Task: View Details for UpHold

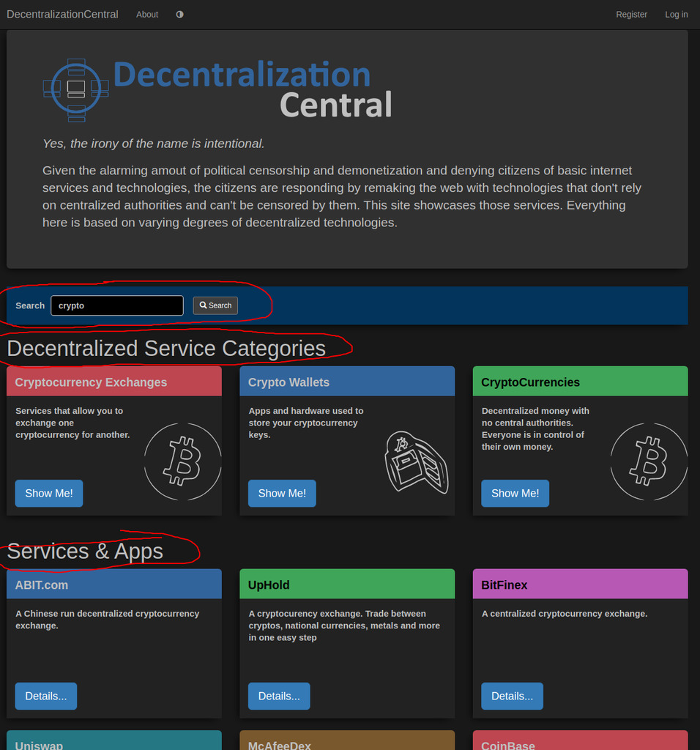Action: [279, 696]
